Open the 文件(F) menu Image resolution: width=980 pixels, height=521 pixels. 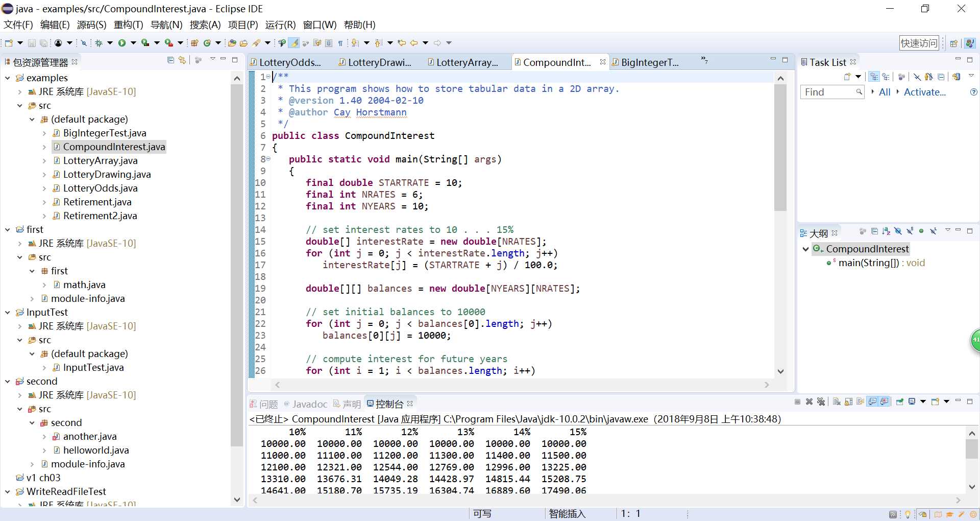(18, 25)
